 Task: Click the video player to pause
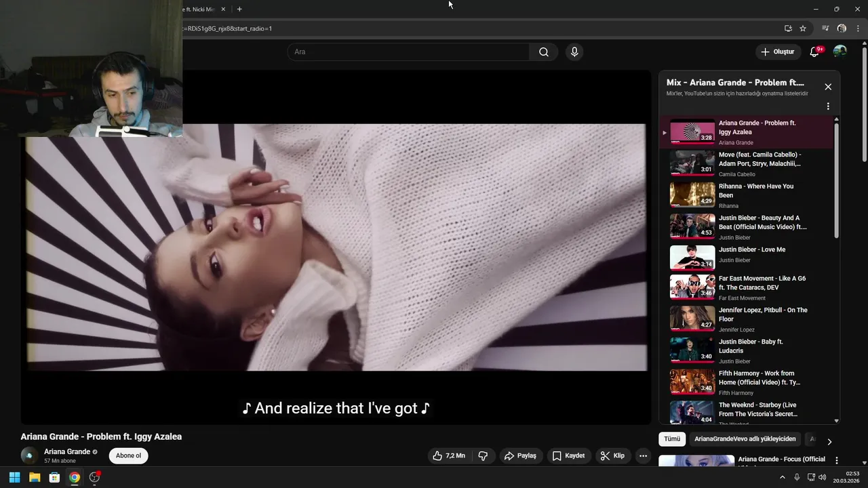(336, 247)
